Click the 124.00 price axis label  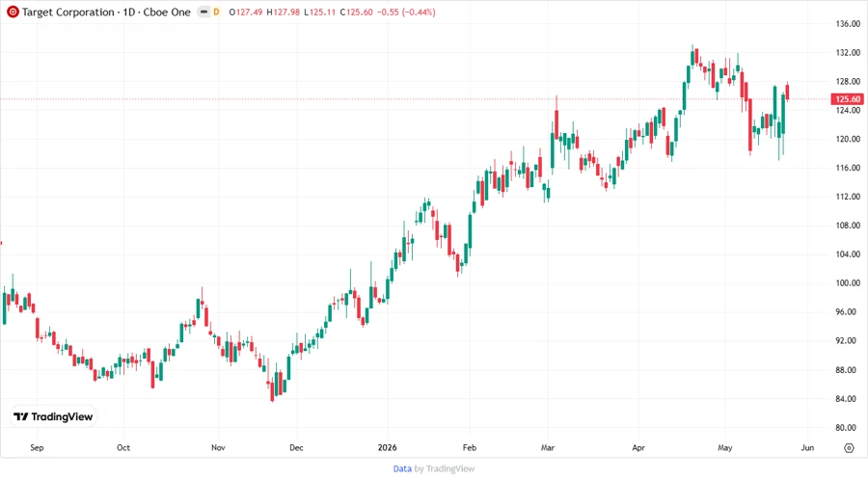tap(848, 110)
